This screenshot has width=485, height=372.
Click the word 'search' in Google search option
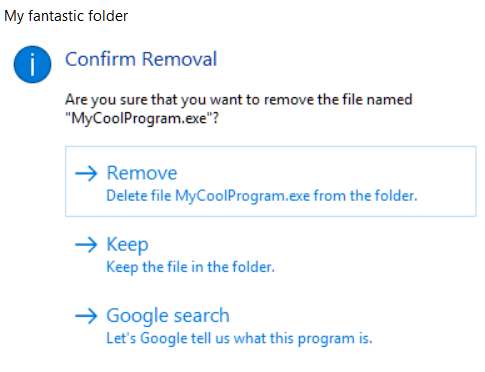(201, 316)
